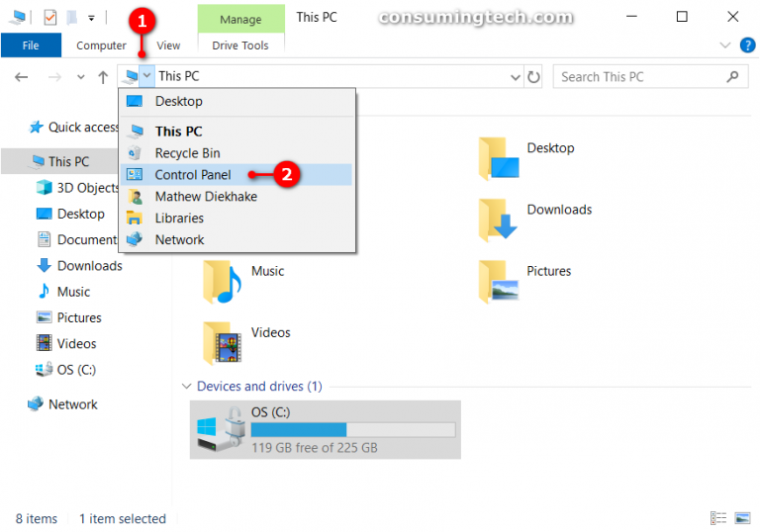Open the Recent locations dropdown
Image resolution: width=760 pixels, height=532 pixels.
click(80, 77)
